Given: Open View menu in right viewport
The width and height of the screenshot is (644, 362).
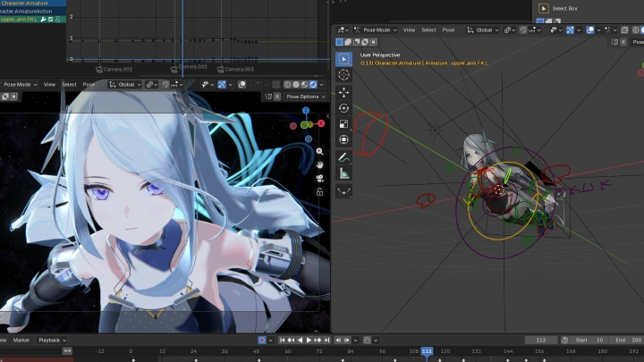Looking at the screenshot, I should 409,30.
